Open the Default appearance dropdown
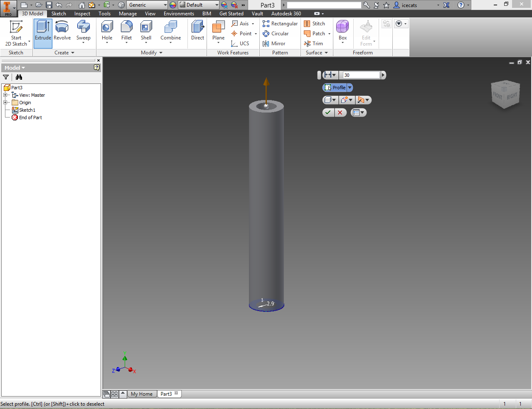This screenshot has height=409, width=532. [217, 5]
